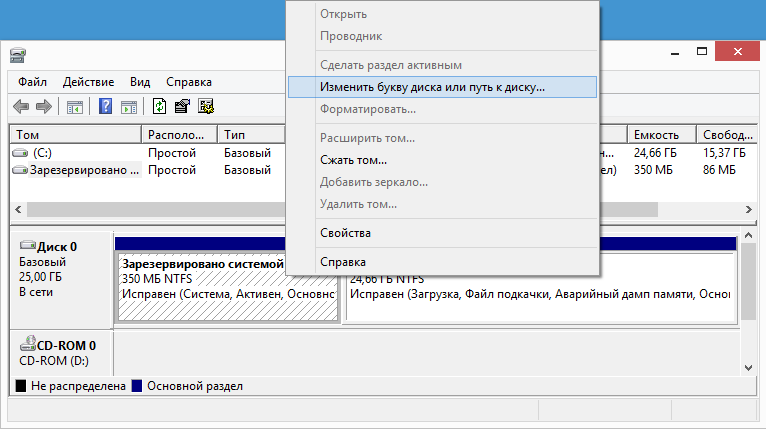Choose 'Изменить букву диска или путь к диску...'
The image size is (766, 429).
[x=432, y=87]
